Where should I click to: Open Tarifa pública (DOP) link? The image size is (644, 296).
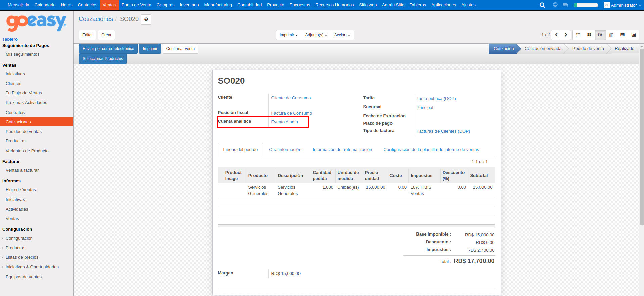coord(436,99)
